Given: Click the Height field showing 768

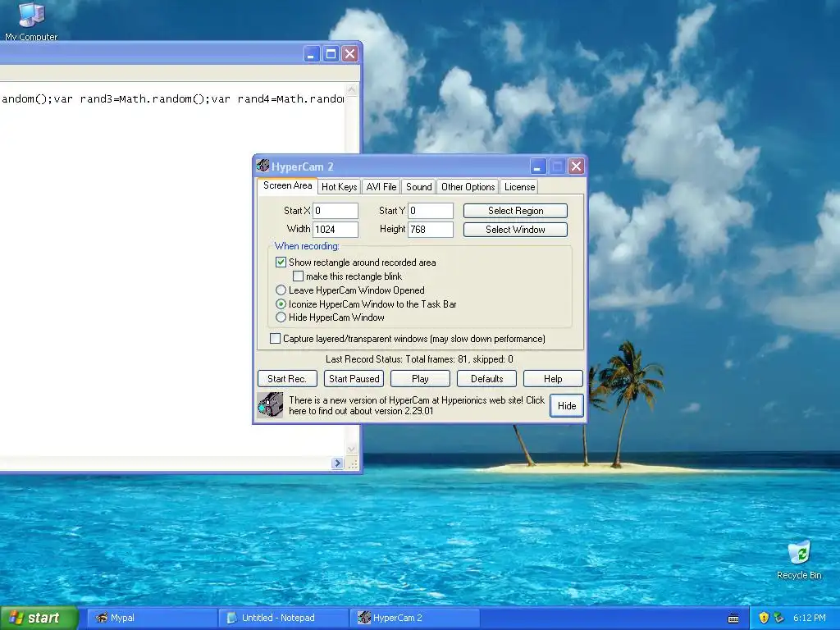Looking at the screenshot, I should coord(431,230).
